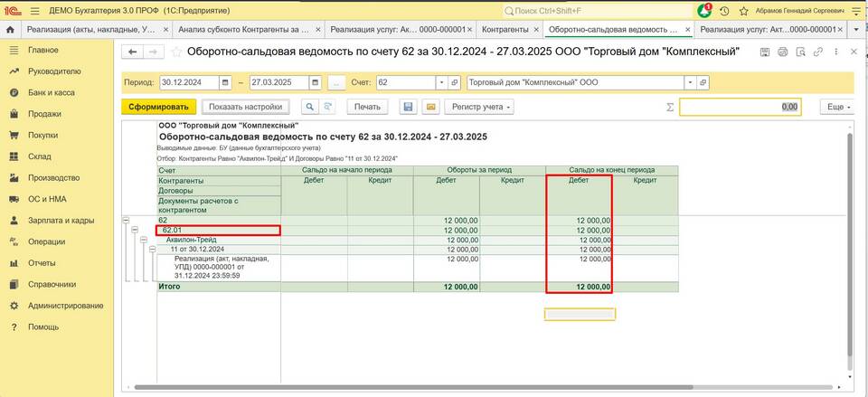This screenshot has height=397, width=868.
Task: Get link via chain icon
Action: pyautogui.click(x=817, y=52)
